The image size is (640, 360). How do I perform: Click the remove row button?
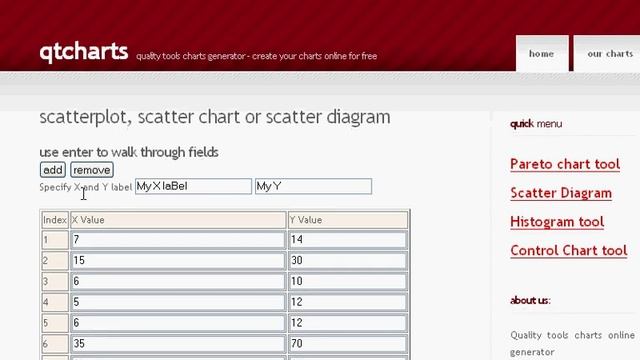[92, 170]
